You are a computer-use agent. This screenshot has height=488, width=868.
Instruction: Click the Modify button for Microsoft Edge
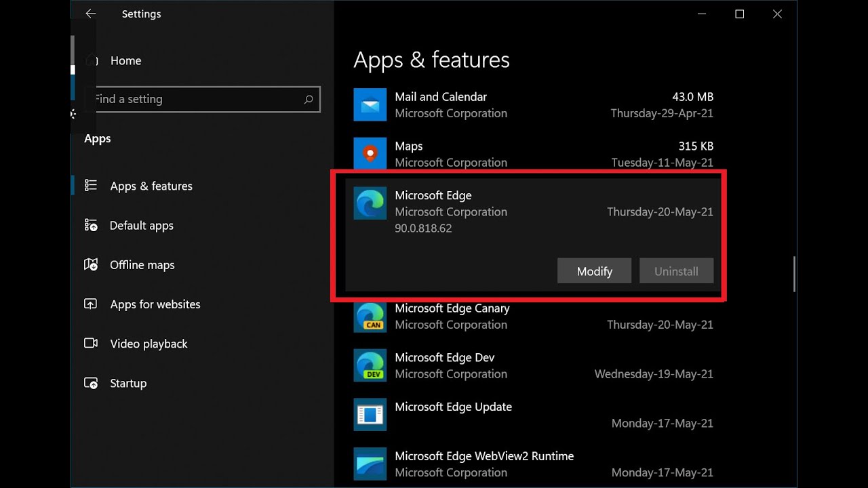click(595, 271)
